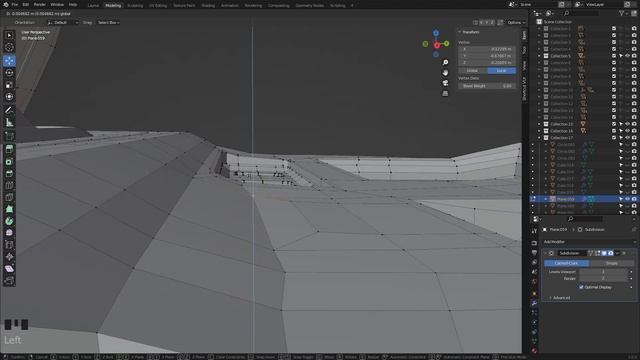Open the Edit menu
The width and height of the screenshot is (640, 360).
pos(26,4)
